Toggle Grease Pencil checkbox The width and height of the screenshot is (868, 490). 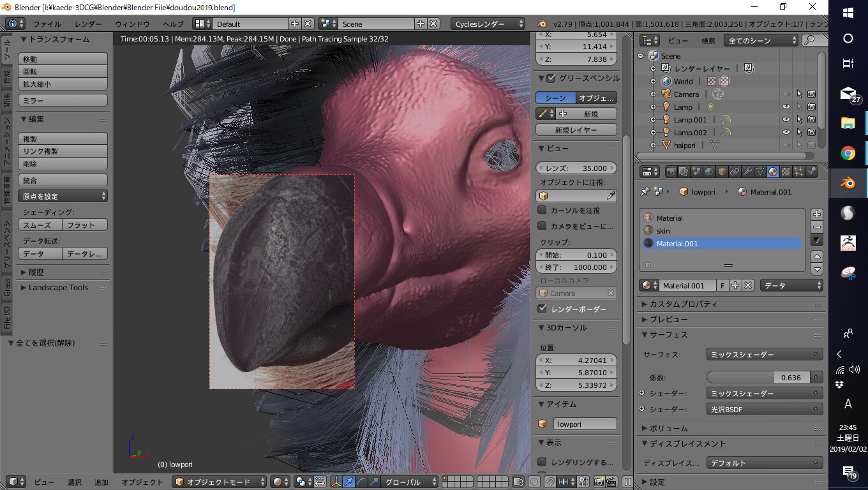click(551, 78)
